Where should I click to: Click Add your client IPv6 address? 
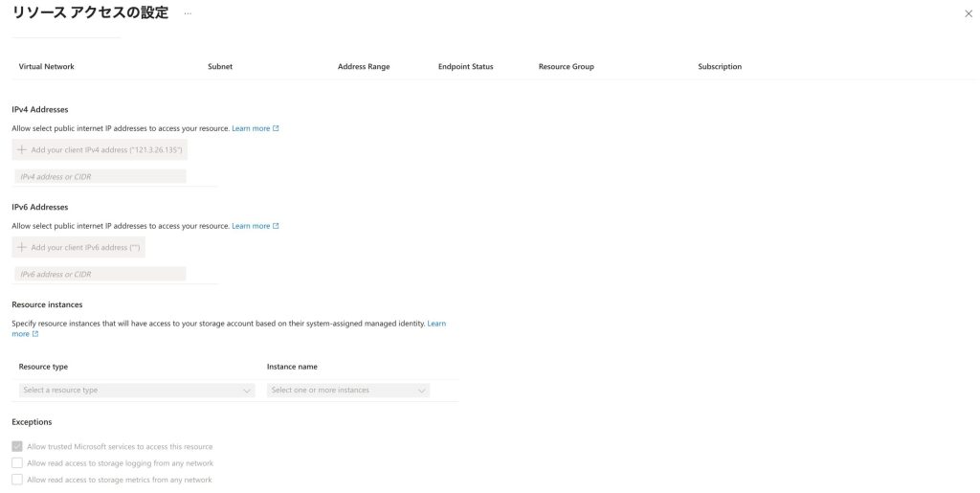78,247
